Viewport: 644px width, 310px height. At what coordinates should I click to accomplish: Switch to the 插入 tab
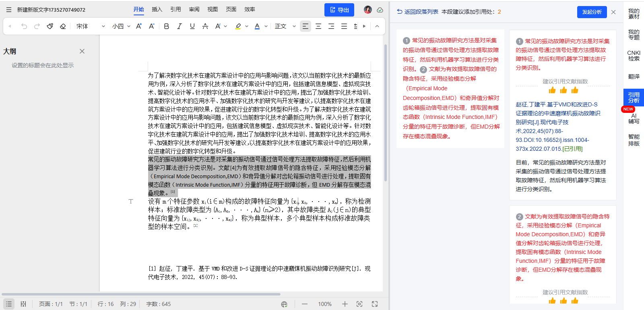[x=157, y=9]
